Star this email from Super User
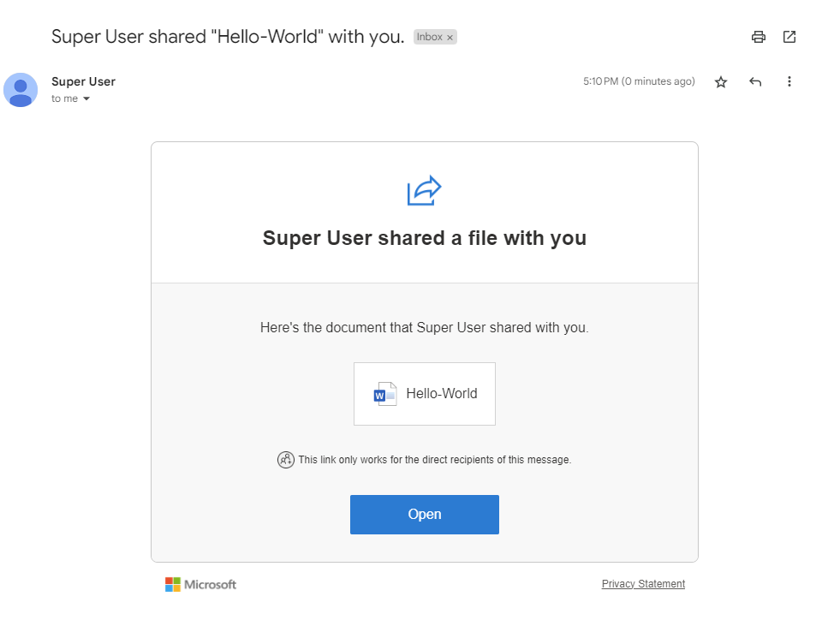Viewport: 822px width, 644px height. tap(721, 82)
